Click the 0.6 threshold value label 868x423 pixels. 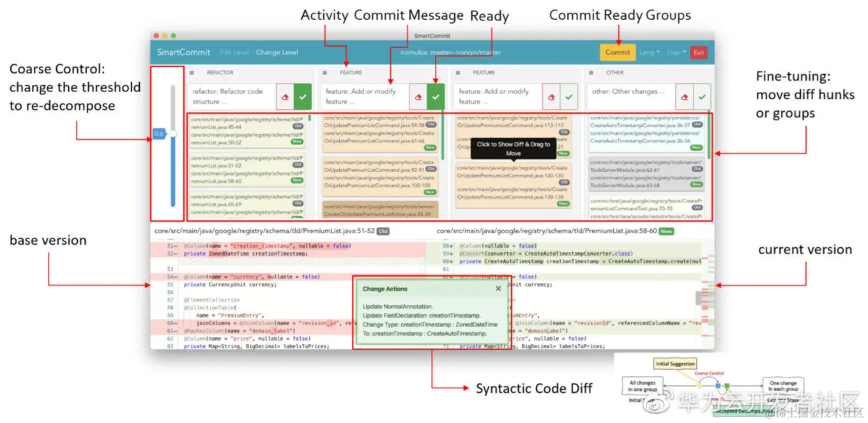pyautogui.click(x=159, y=133)
